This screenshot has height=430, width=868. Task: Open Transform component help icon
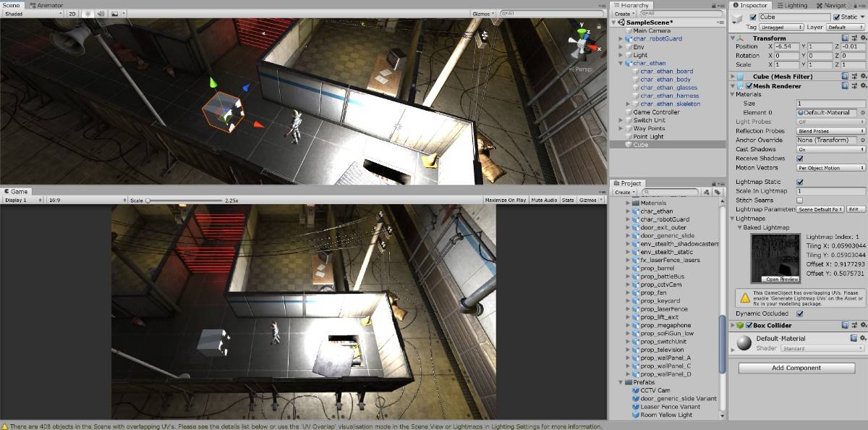pyautogui.click(x=845, y=38)
